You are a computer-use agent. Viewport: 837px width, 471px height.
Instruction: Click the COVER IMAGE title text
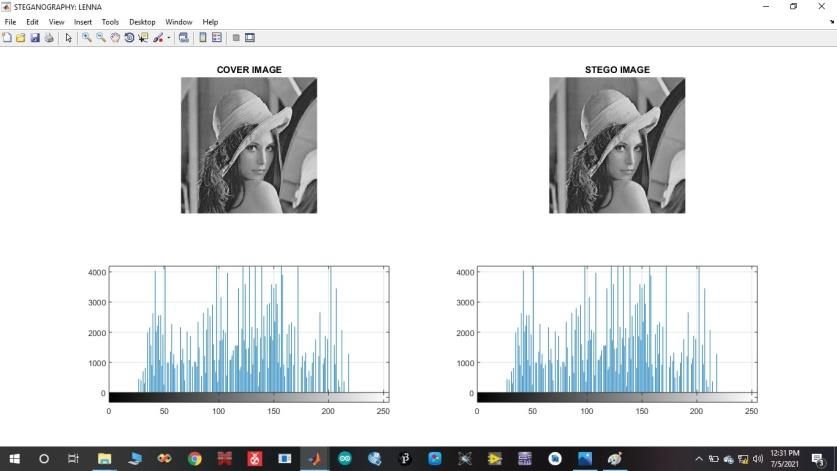click(x=249, y=69)
